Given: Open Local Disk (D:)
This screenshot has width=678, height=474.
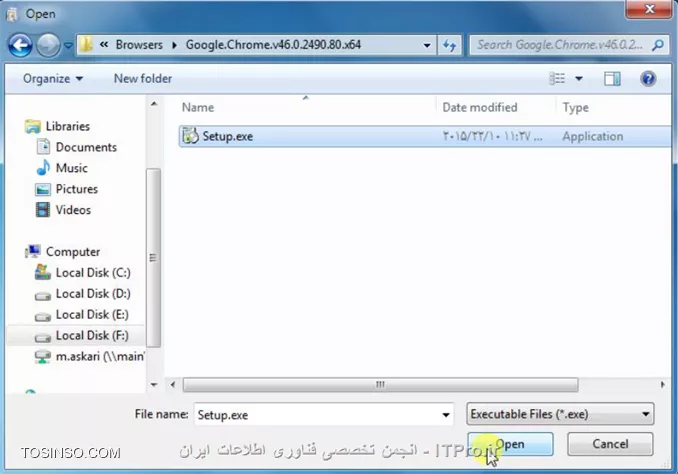Looking at the screenshot, I should (x=93, y=294).
